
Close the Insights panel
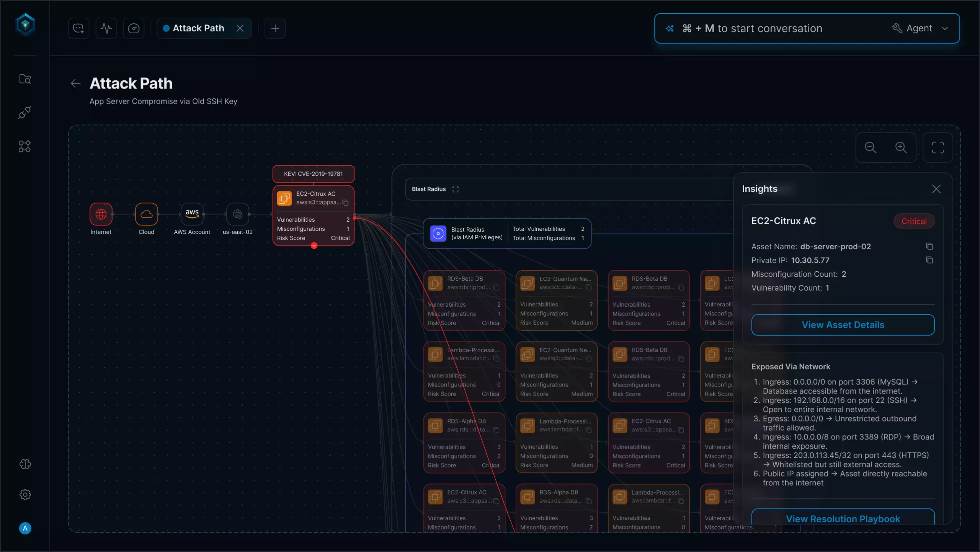936,189
